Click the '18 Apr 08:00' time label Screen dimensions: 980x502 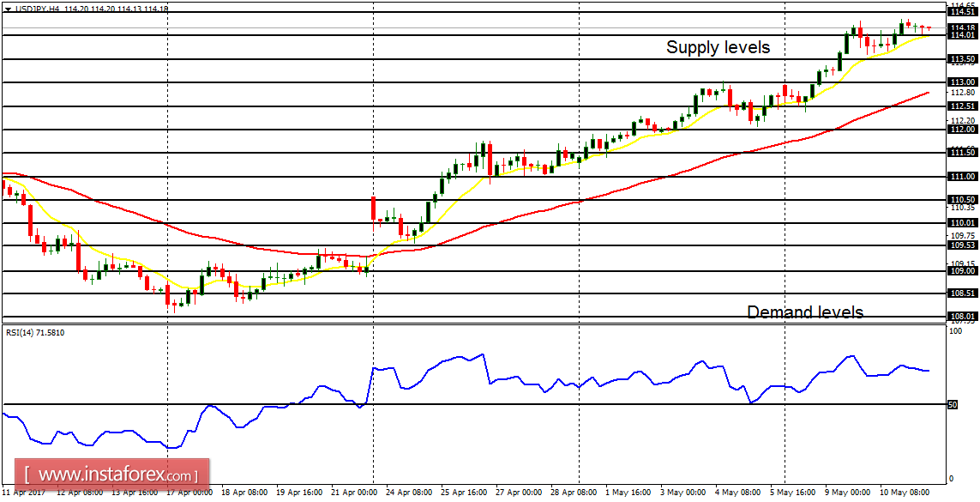246,492
